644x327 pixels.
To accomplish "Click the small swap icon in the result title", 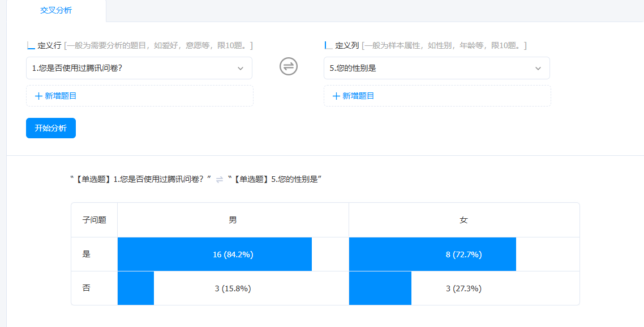I will (x=220, y=180).
